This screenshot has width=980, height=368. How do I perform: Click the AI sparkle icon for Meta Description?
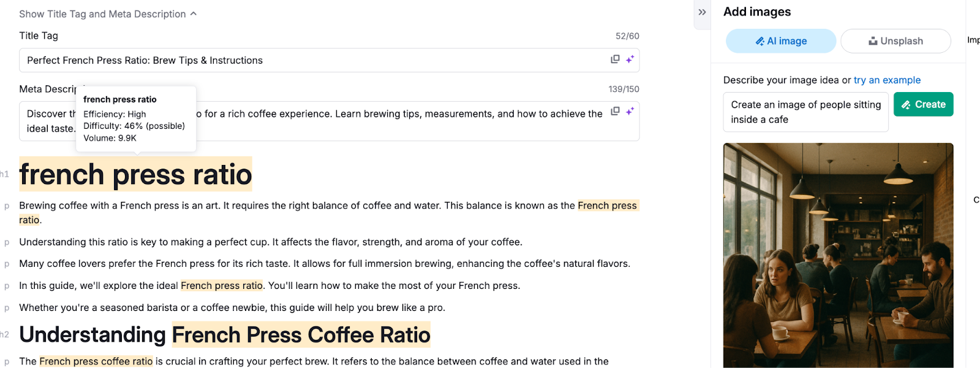[x=630, y=112]
